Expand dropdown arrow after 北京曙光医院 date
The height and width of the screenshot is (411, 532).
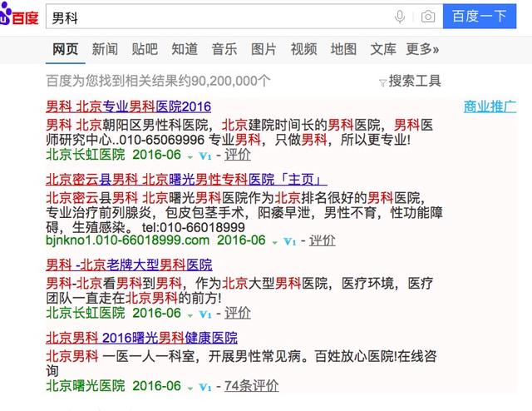tap(190, 388)
